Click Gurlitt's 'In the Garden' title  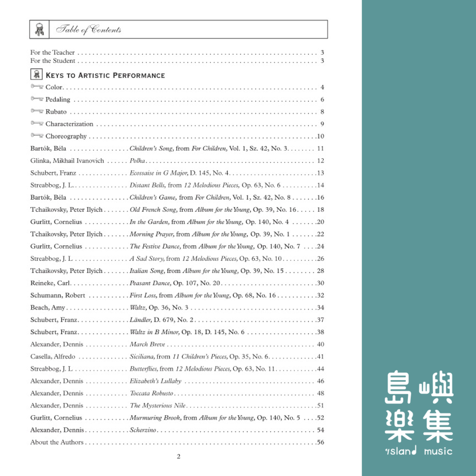[149, 222]
